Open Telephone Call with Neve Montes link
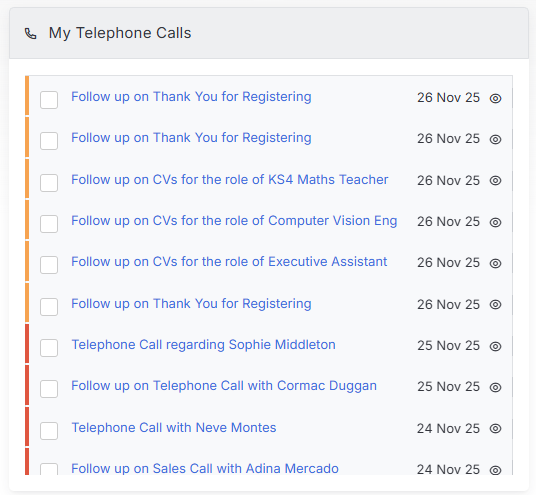This screenshot has width=536, height=495. pyautogui.click(x=174, y=428)
